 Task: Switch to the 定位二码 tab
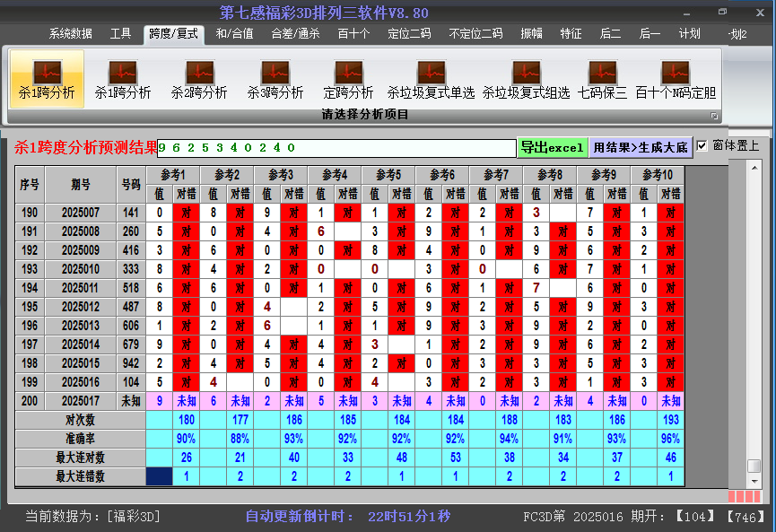click(409, 34)
